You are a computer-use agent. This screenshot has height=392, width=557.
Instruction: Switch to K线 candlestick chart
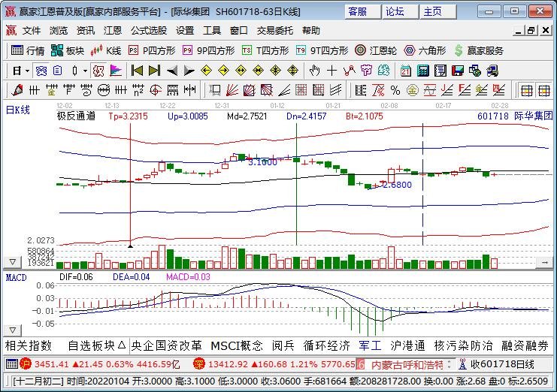pos(106,51)
